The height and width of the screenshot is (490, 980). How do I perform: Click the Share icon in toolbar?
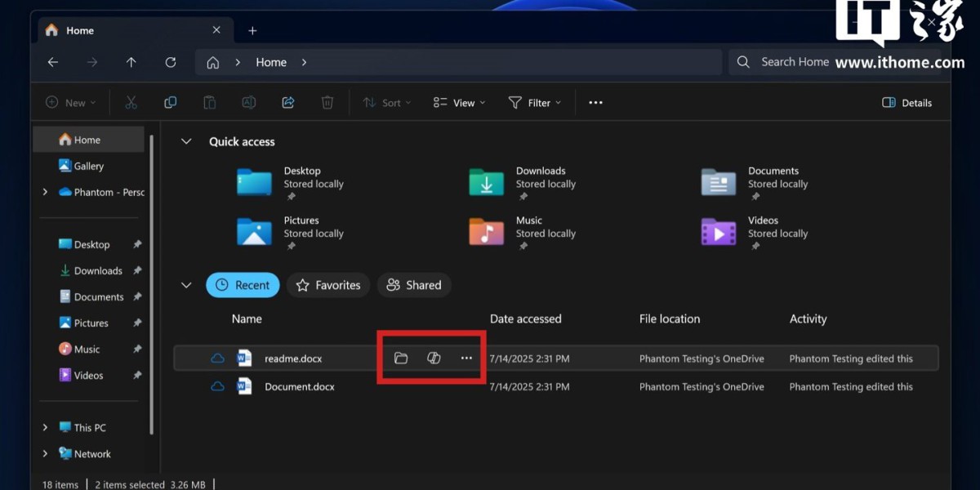288,103
